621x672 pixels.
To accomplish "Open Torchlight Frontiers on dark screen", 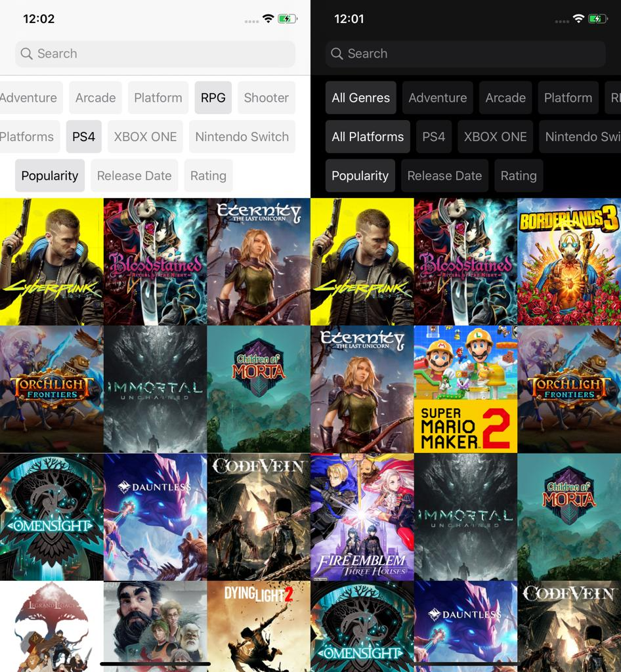I will (x=569, y=389).
